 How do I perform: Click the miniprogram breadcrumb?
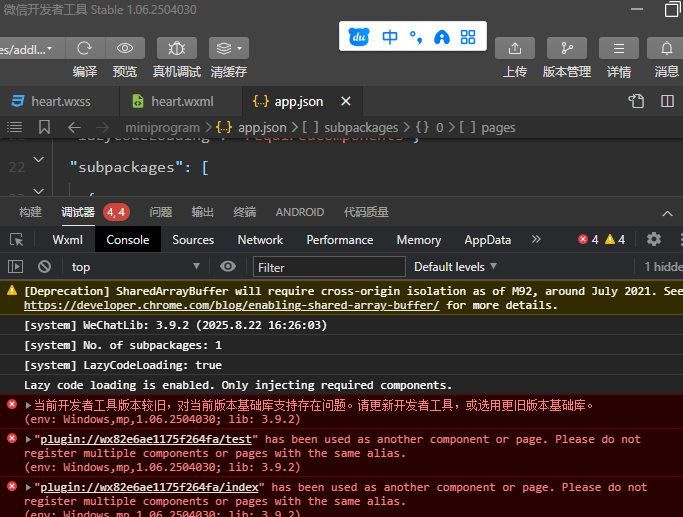click(x=162, y=128)
